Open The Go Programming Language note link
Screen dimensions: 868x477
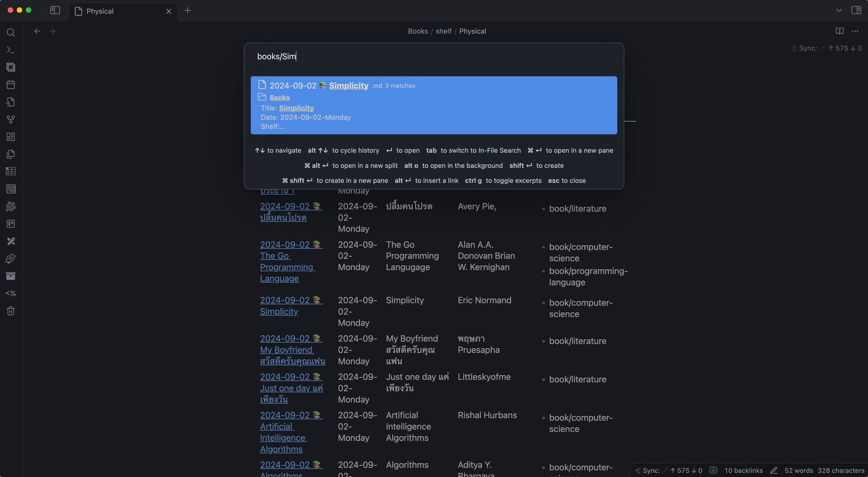pos(291,262)
